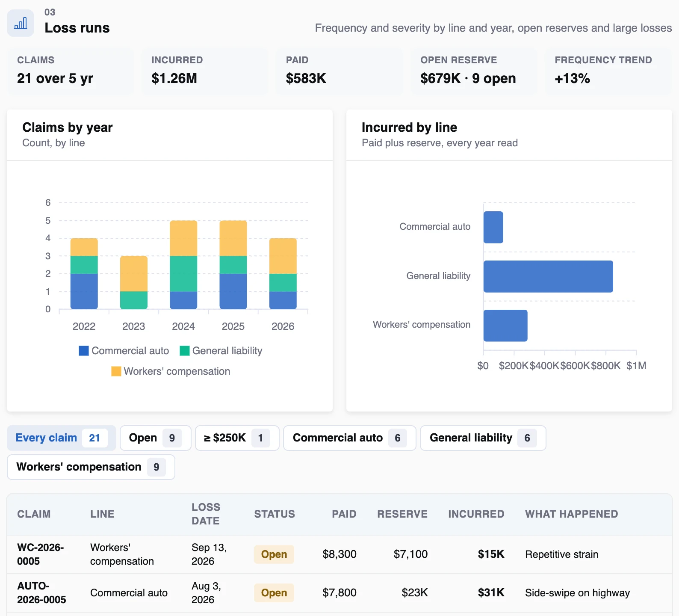Open claim AUTO-2026-0005
This screenshot has width=679, height=616.
[x=41, y=593]
